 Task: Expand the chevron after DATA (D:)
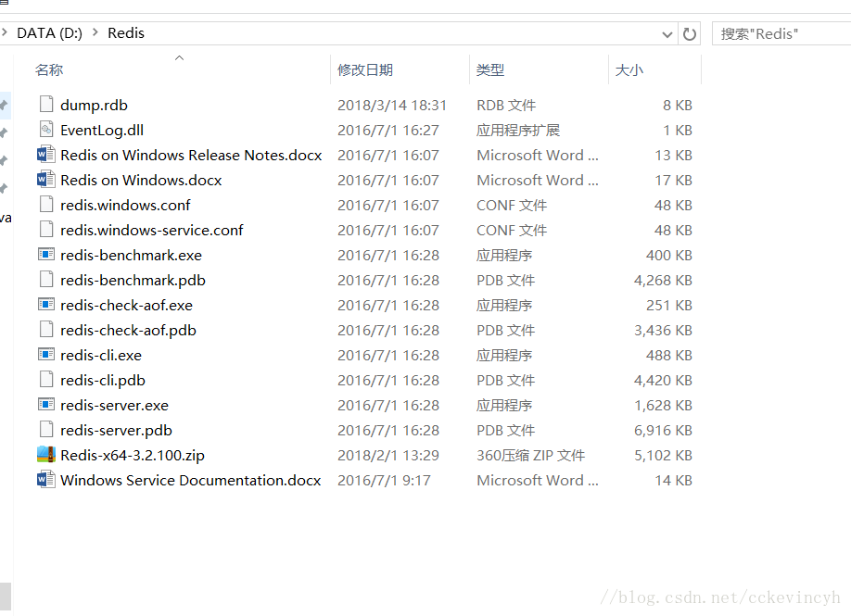(x=95, y=32)
